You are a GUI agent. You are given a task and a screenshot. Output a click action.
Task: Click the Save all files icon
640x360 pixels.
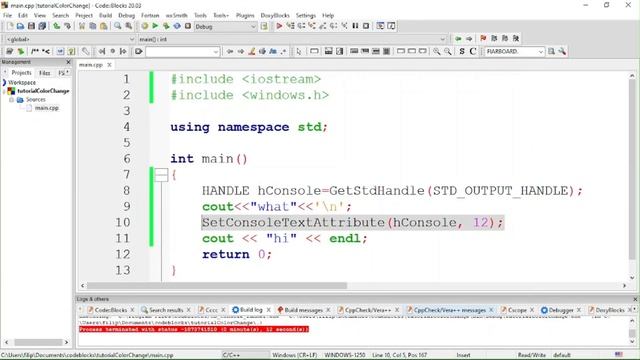(42, 26)
